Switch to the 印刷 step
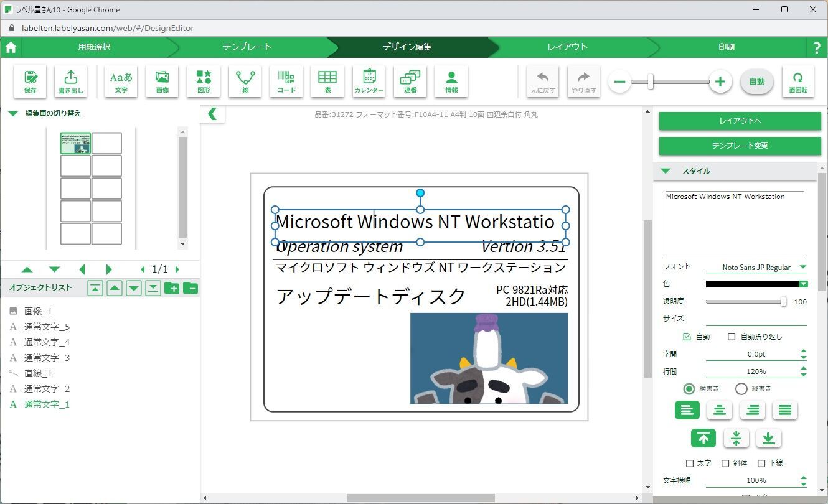The image size is (828, 504). click(726, 47)
